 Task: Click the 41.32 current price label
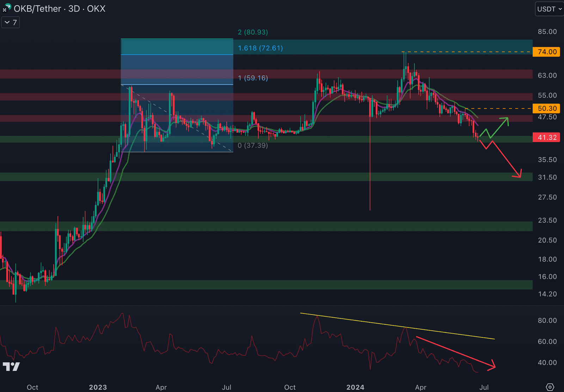[x=546, y=137]
